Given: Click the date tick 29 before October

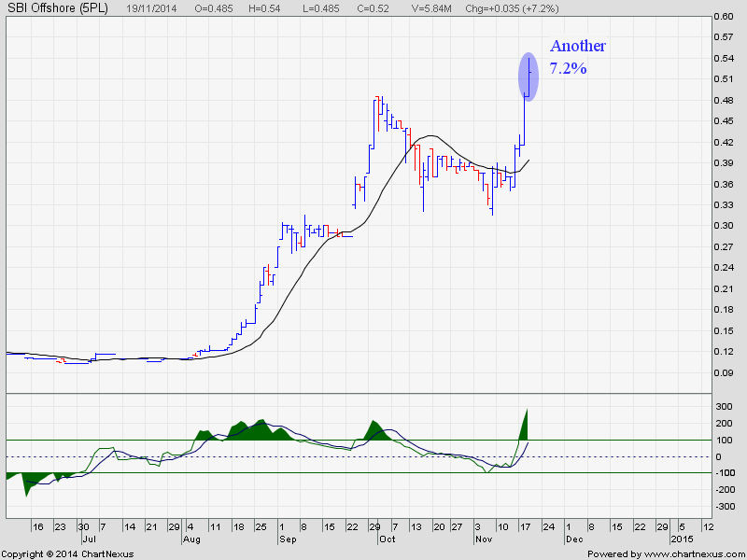Looking at the screenshot, I should pos(375,526).
